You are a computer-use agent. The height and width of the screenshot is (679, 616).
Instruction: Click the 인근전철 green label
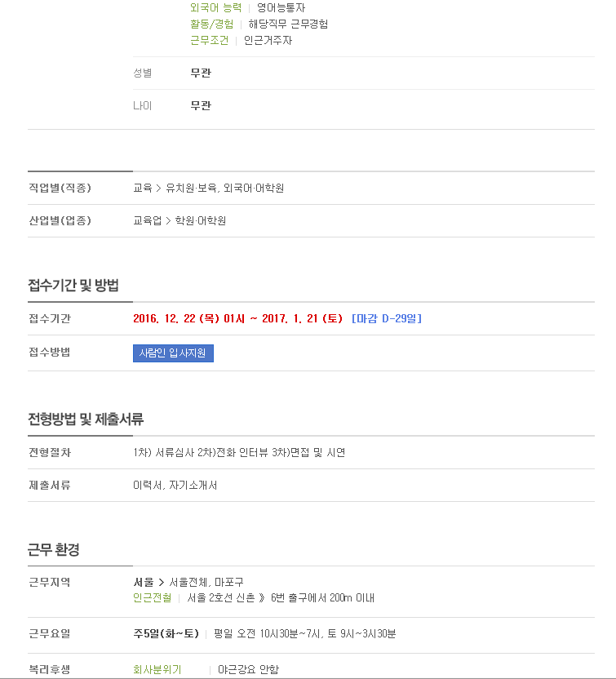(152, 598)
